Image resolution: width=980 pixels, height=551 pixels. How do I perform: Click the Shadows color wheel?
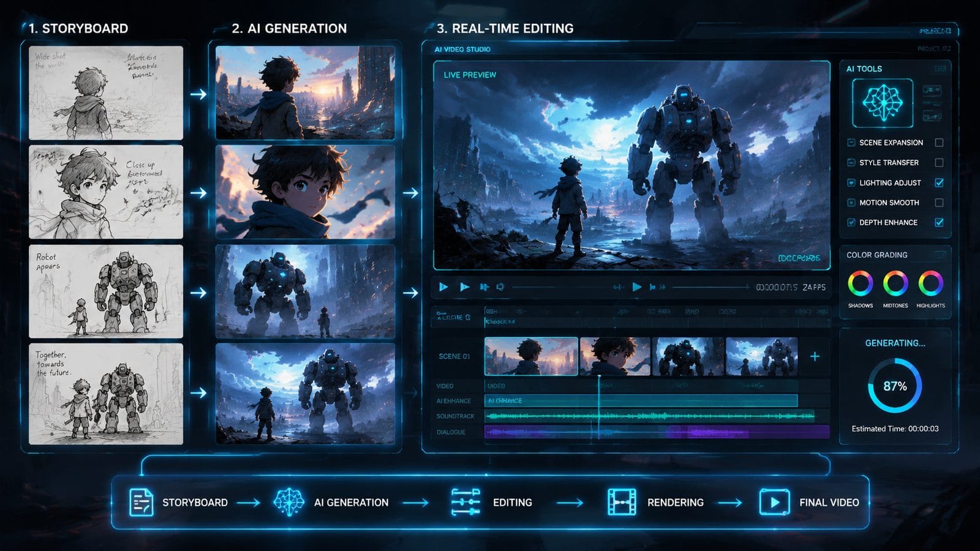tap(861, 283)
